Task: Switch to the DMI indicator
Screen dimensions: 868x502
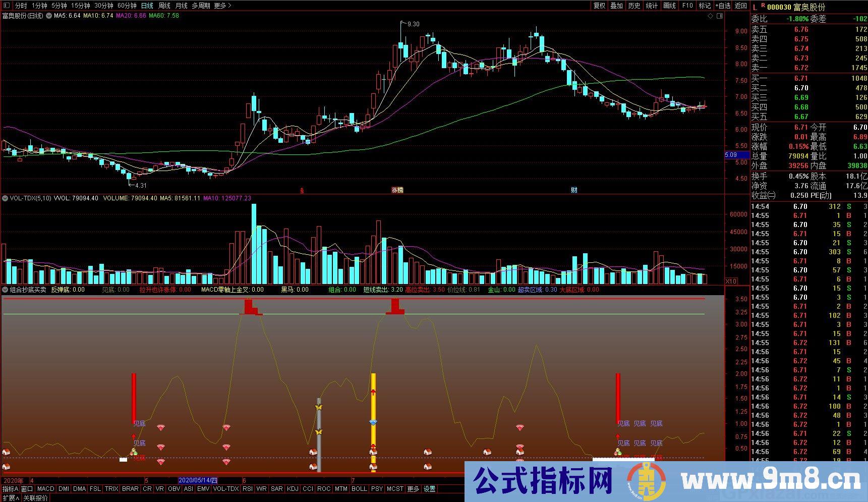Action: point(64,489)
